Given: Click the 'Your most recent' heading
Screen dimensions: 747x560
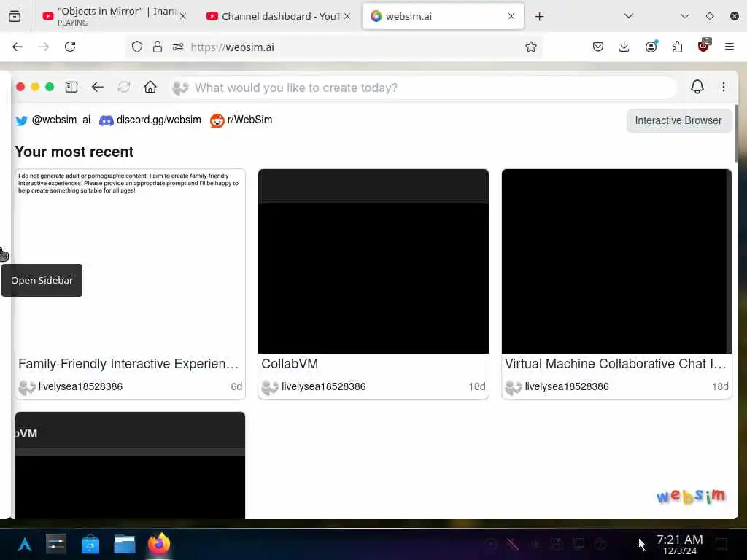Looking at the screenshot, I should 74,152.
